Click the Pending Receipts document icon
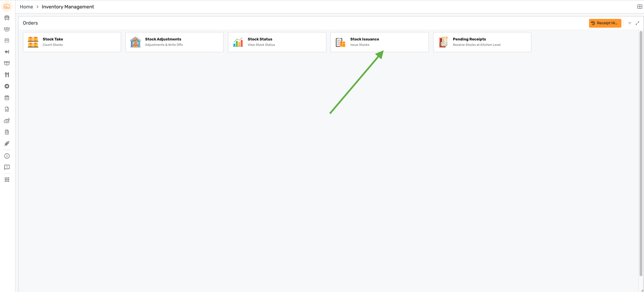644x292 pixels. pyautogui.click(x=443, y=42)
